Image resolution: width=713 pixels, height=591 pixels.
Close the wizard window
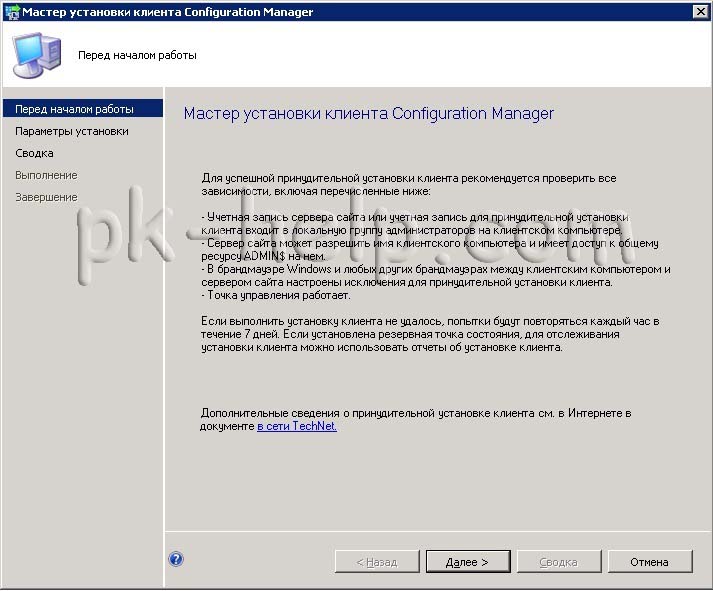coord(700,11)
